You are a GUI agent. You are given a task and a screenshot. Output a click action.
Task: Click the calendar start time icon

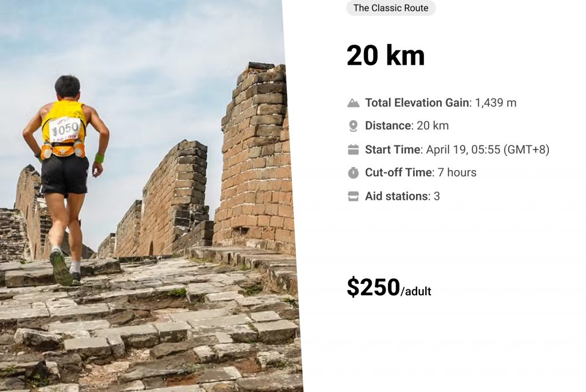click(x=353, y=149)
